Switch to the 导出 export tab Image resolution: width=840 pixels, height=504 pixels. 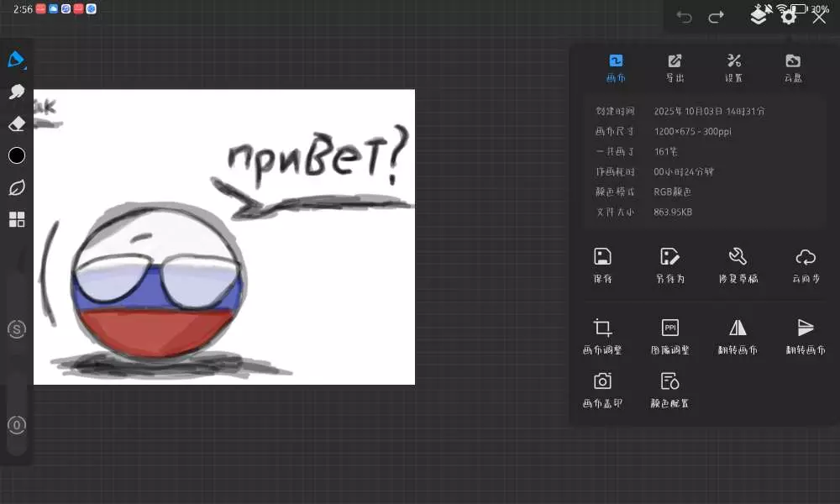coord(675,68)
